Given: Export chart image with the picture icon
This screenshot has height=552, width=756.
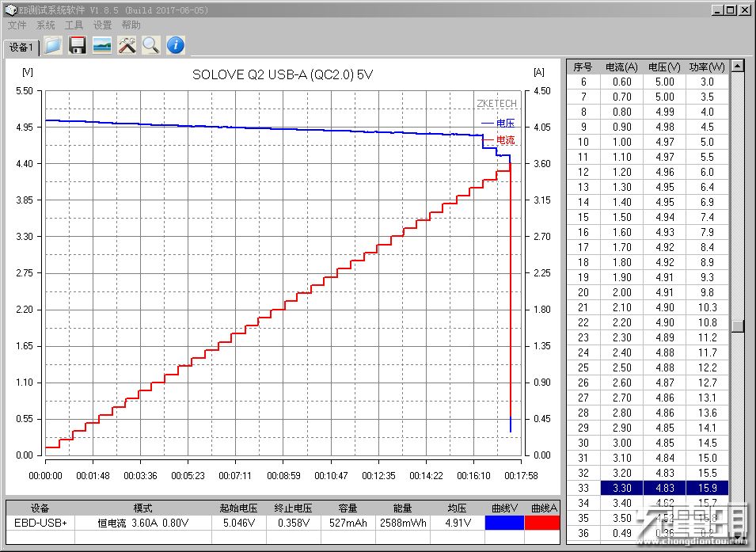Looking at the screenshot, I should click(x=102, y=45).
